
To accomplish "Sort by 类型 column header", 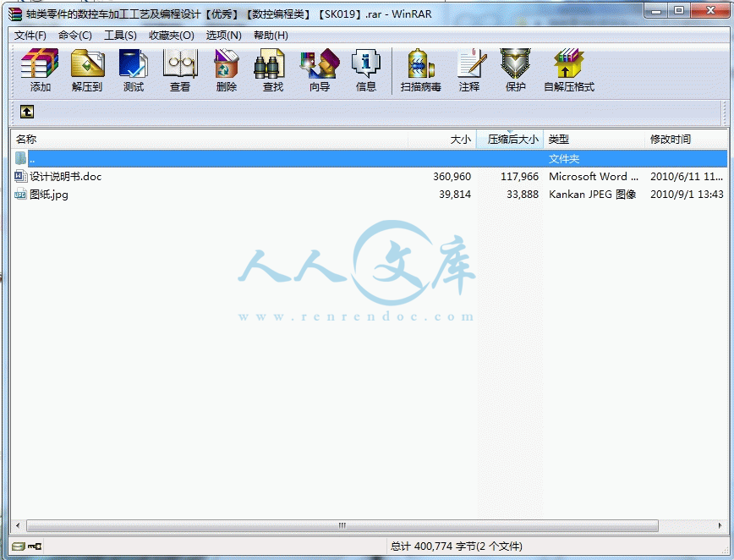I will (x=594, y=139).
